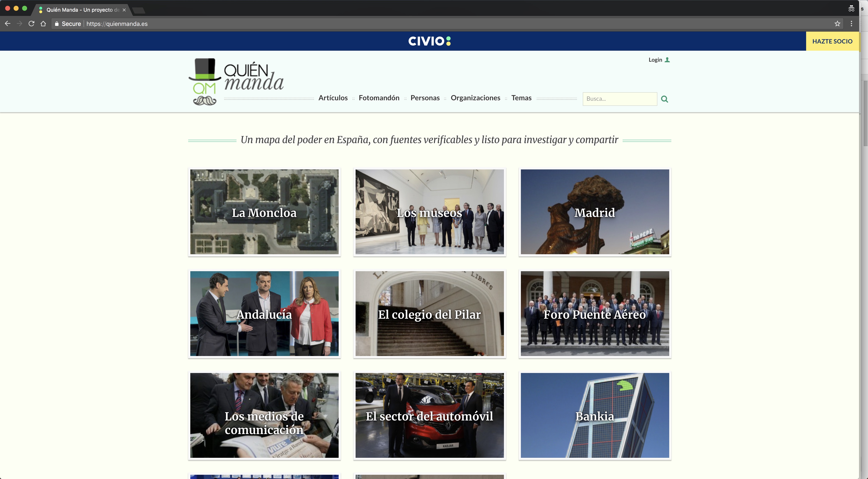Open the Bankia topic card
The image size is (868, 479).
click(x=595, y=415)
